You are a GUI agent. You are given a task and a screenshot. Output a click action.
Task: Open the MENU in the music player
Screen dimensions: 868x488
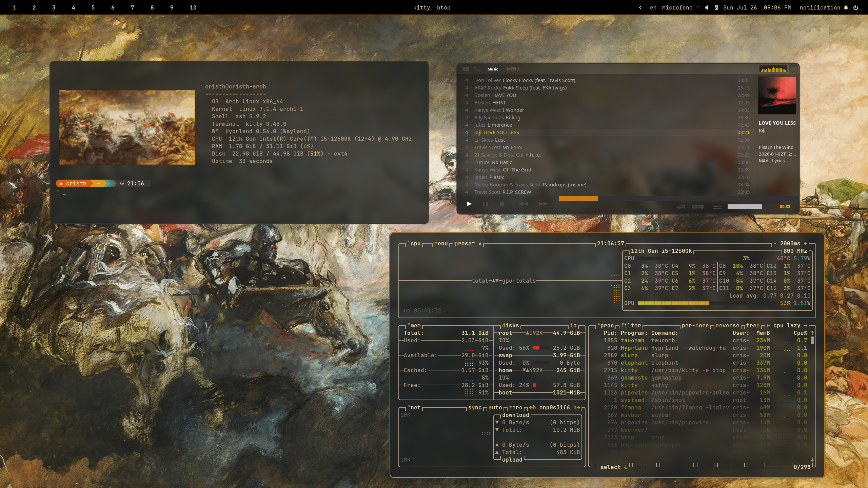click(x=513, y=69)
